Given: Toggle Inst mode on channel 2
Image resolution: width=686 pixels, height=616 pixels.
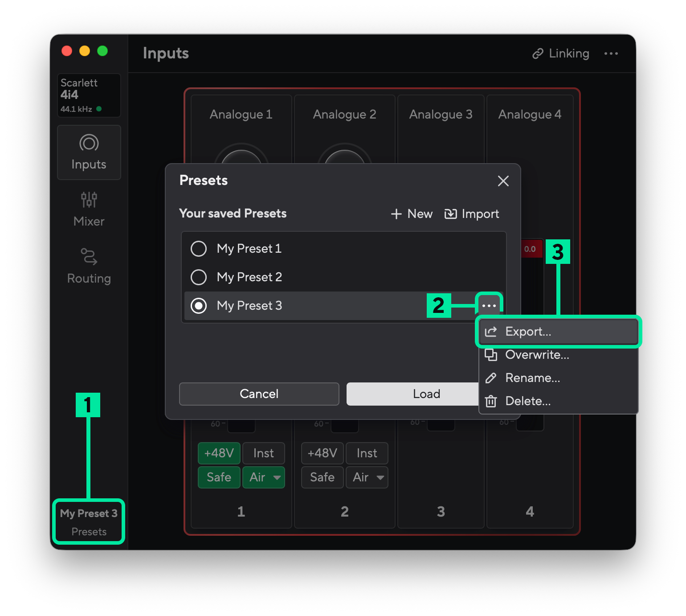Looking at the screenshot, I should [367, 453].
